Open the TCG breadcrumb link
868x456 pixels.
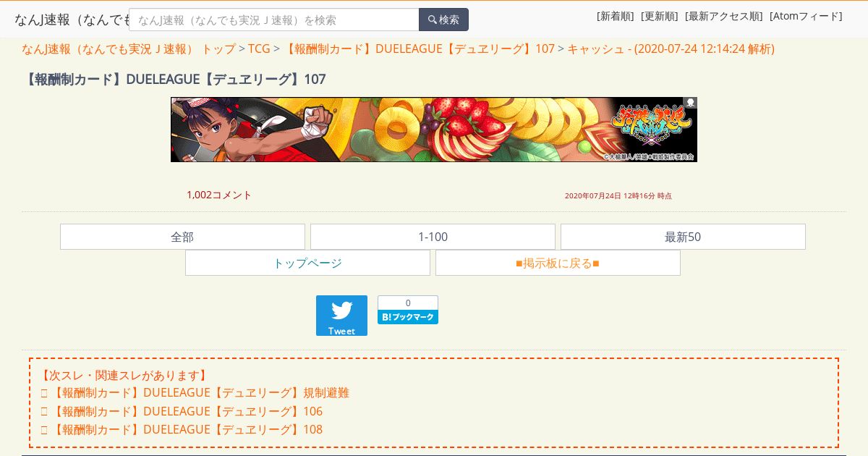tap(259, 48)
